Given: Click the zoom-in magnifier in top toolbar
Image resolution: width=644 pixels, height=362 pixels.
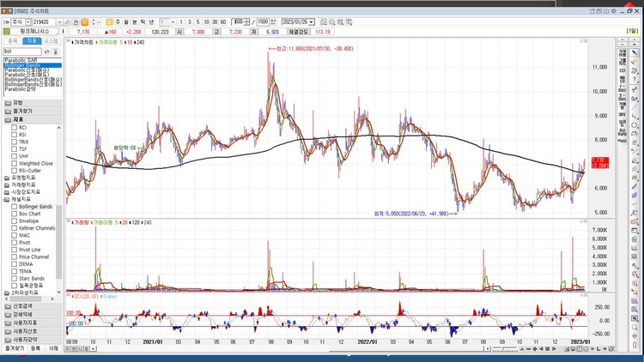Looking at the screenshot, I should click(x=331, y=21).
